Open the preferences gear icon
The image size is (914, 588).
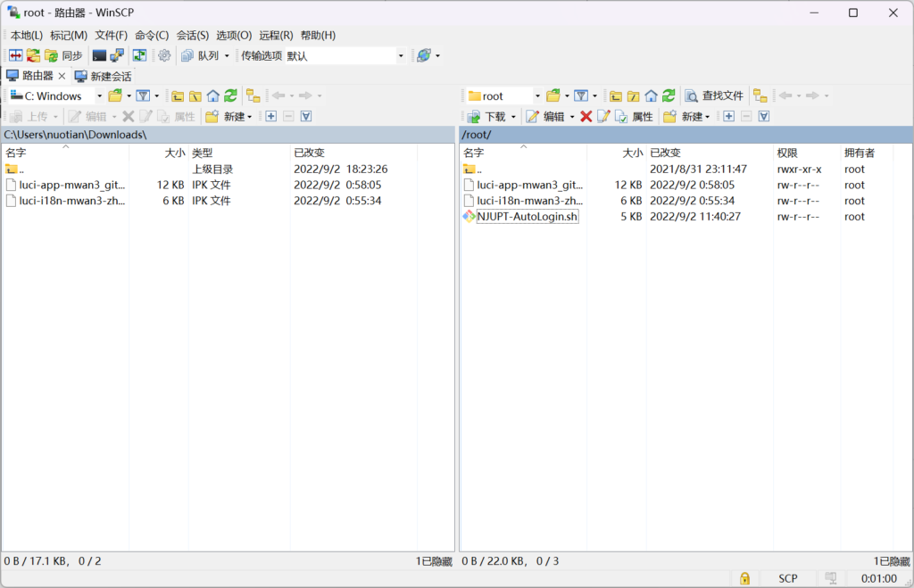pos(164,55)
